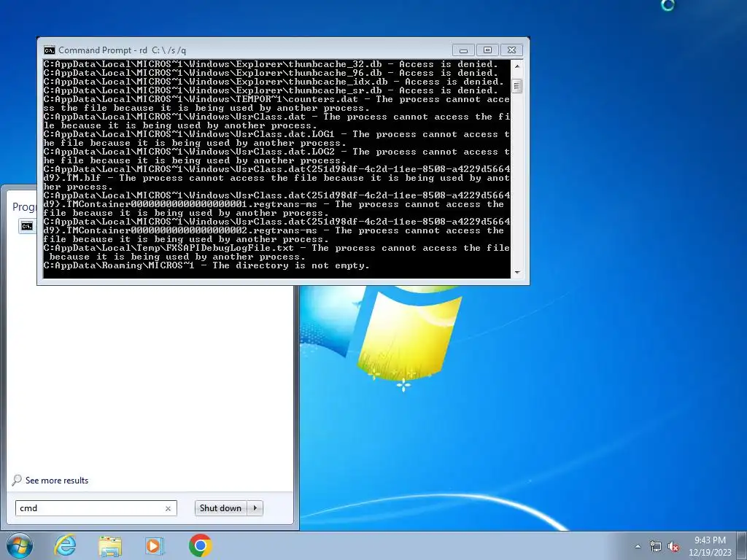
Task: Click the Command Prompt title bar icon
Action: click(49, 50)
